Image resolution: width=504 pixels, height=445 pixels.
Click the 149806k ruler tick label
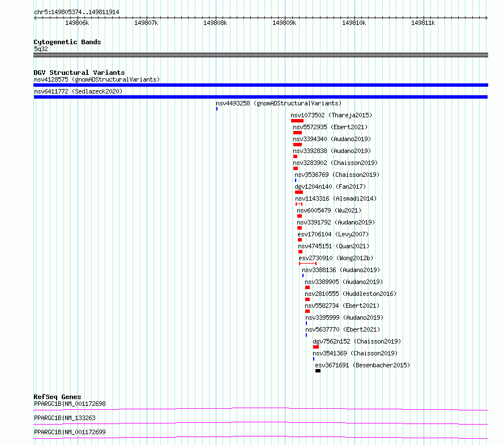tap(77, 23)
